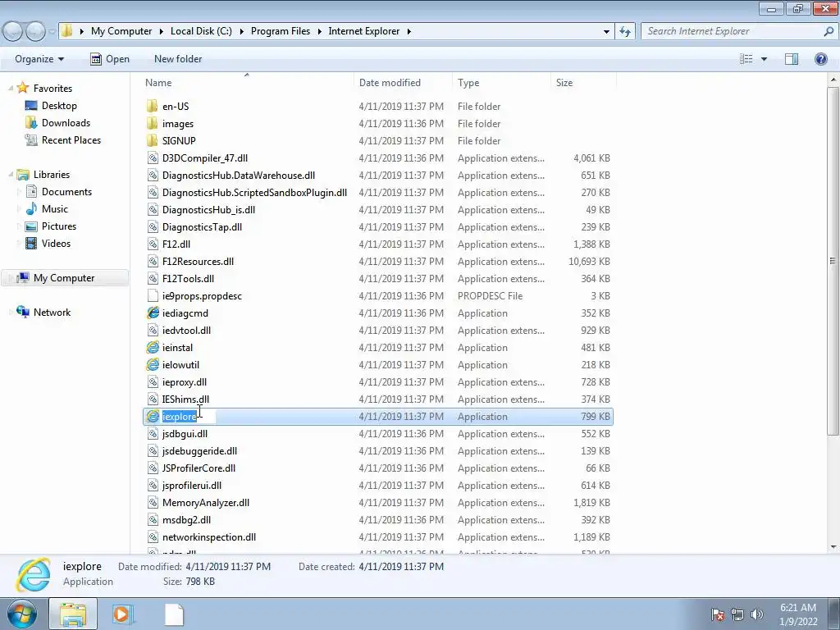
Task: Click the New folder button
Action: [x=178, y=59]
